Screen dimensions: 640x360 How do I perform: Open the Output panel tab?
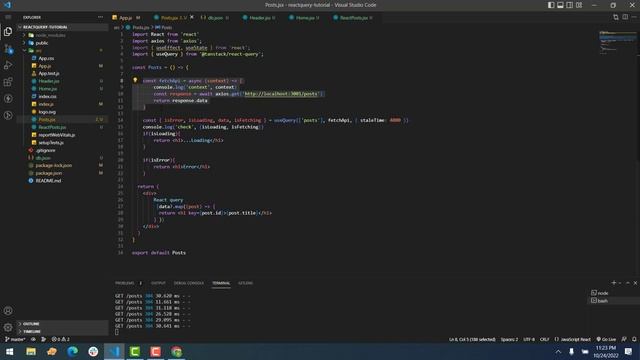click(158, 283)
